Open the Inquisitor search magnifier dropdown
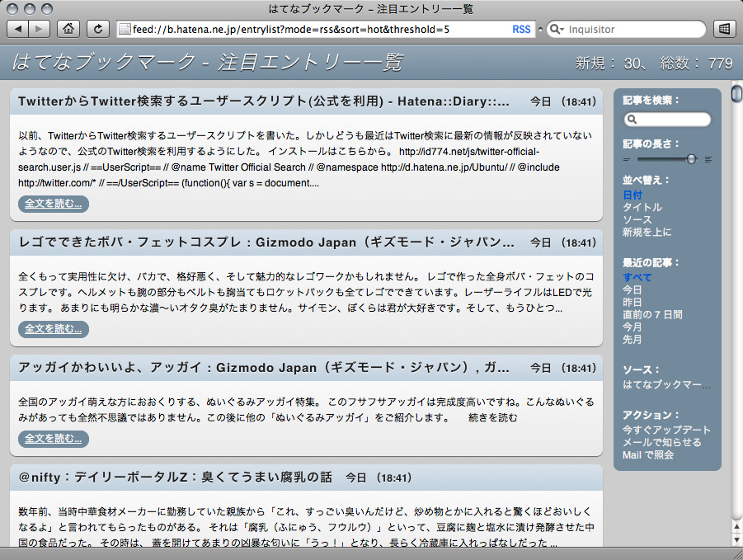Screen dimensions: 743x560 557,30
